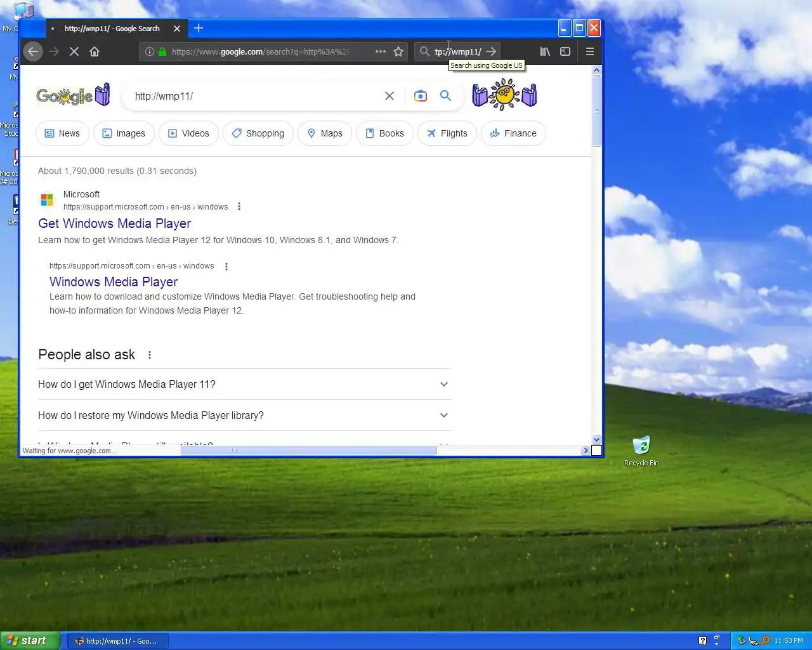Open options dots beside second support.microsoft.com URL

point(226,267)
